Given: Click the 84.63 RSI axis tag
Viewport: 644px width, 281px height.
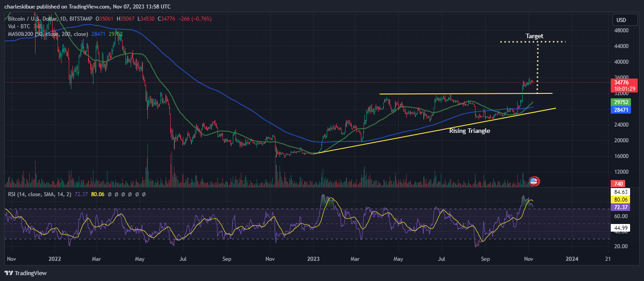Looking at the screenshot, I should (x=622, y=192).
